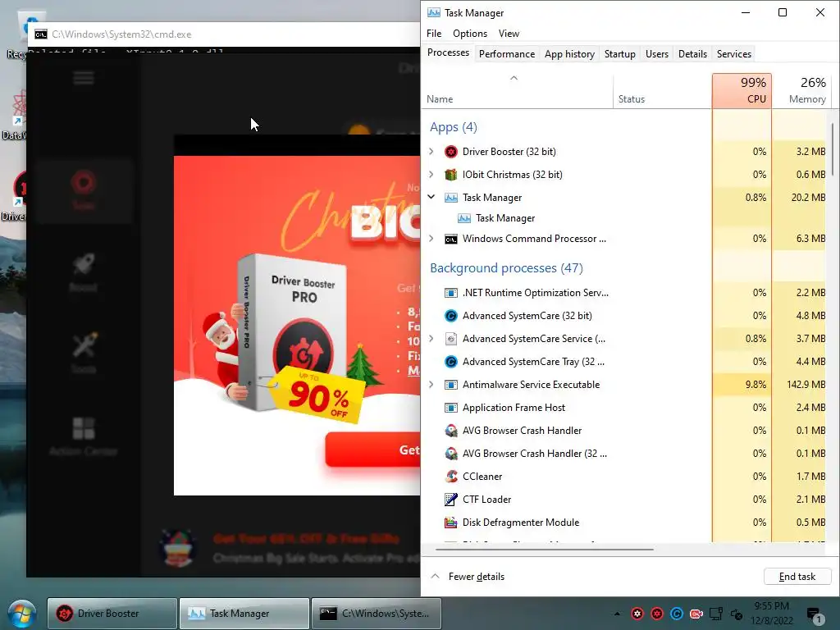
Task: Click the cmd.exe title bar icon
Action: (41, 34)
